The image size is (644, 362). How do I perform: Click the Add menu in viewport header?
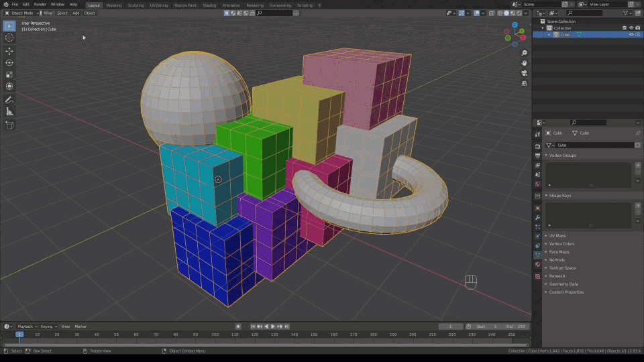pyautogui.click(x=76, y=13)
